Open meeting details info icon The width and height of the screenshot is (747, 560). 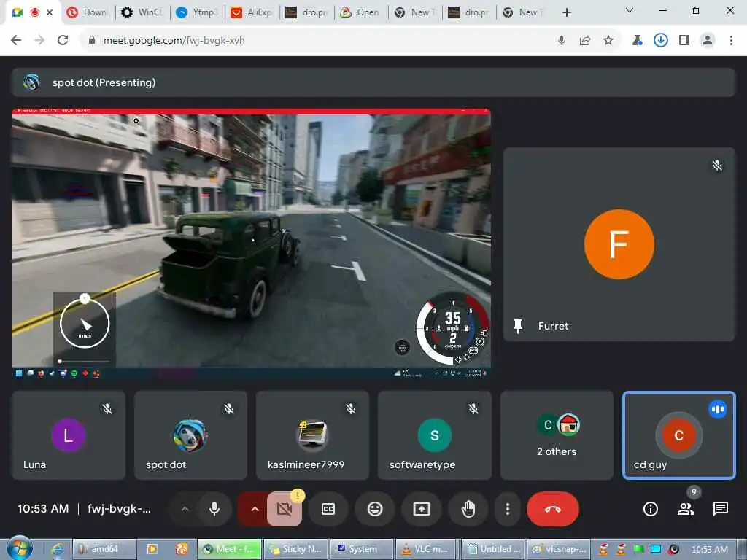(650, 509)
